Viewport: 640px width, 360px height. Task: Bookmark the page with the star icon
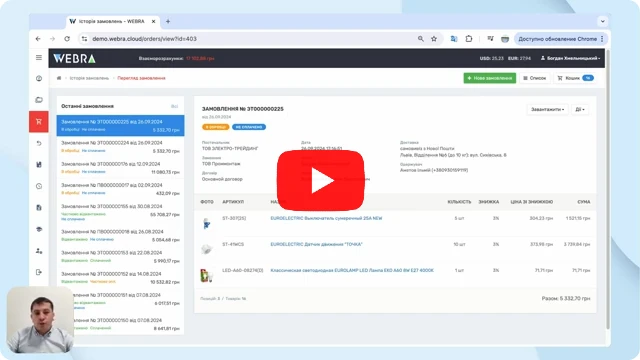434,39
